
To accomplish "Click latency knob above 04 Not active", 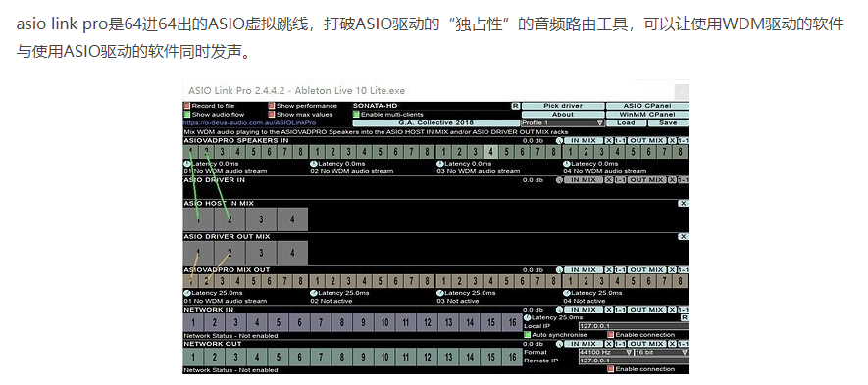I will click(567, 293).
